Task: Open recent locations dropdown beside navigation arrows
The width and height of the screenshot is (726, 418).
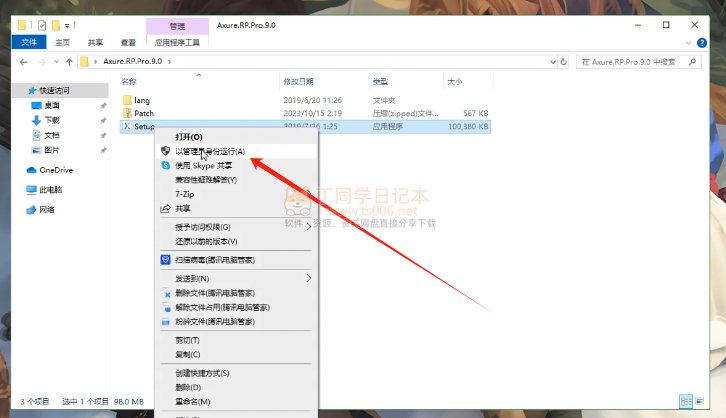Action: pos(56,62)
